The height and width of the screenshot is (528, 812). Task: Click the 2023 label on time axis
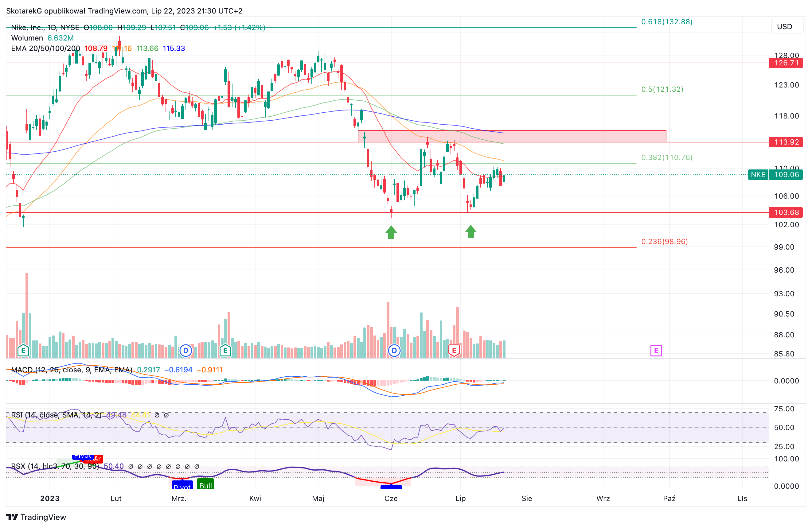pos(50,498)
